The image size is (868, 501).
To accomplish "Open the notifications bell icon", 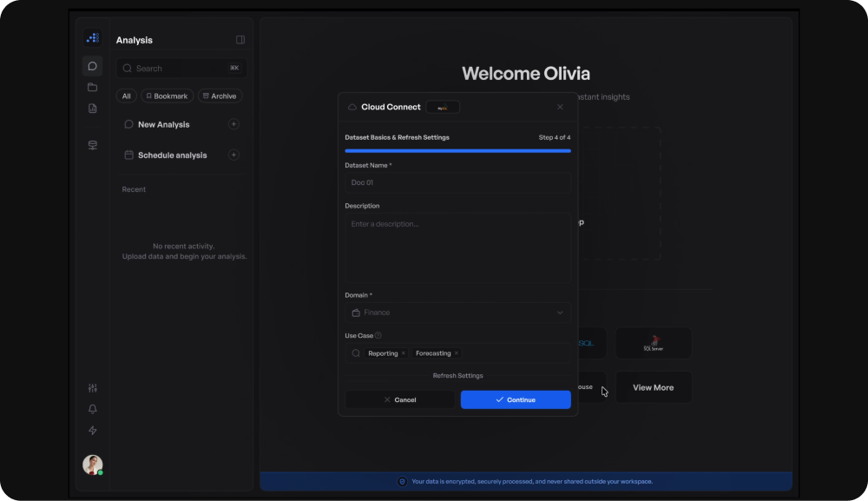I will pos(93,409).
